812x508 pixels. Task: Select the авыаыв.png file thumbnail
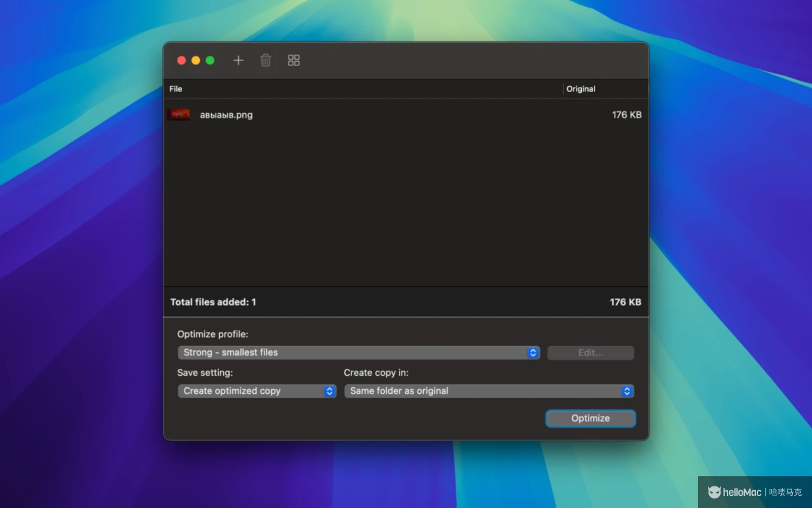point(178,115)
